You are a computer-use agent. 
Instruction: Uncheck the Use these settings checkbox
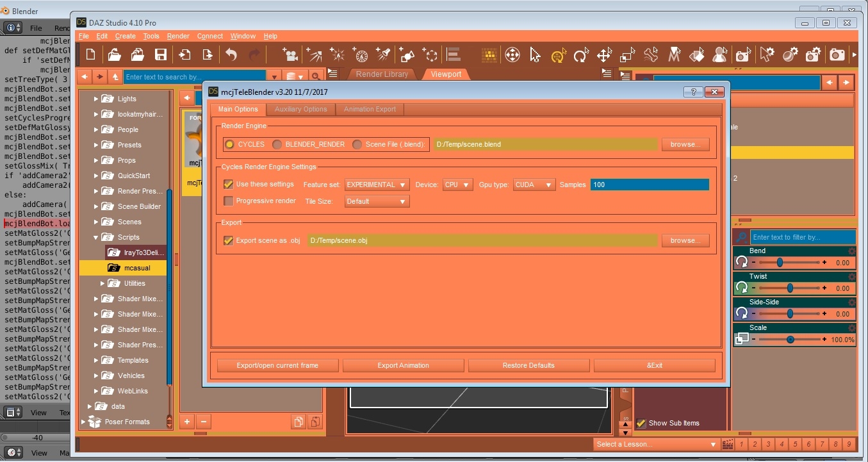click(x=228, y=185)
